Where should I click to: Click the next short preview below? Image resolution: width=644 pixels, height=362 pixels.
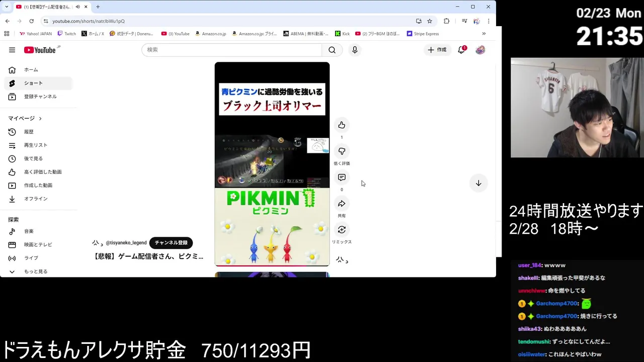click(x=272, y=275)
